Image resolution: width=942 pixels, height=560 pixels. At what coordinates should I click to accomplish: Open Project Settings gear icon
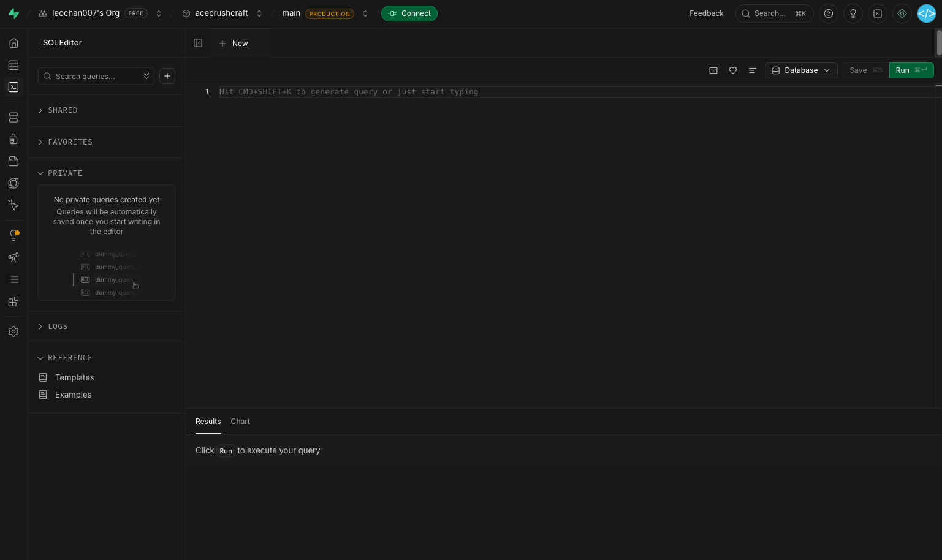tap(13, 331)
